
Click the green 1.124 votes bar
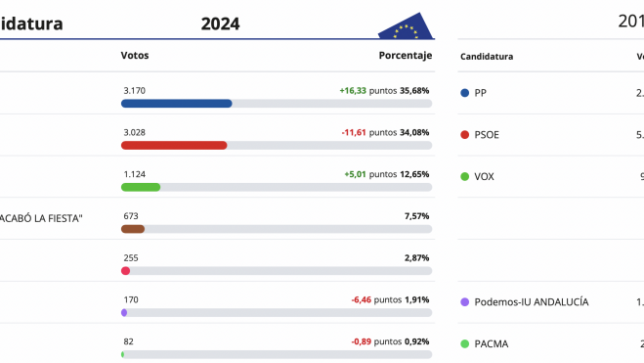coord(141,188)
